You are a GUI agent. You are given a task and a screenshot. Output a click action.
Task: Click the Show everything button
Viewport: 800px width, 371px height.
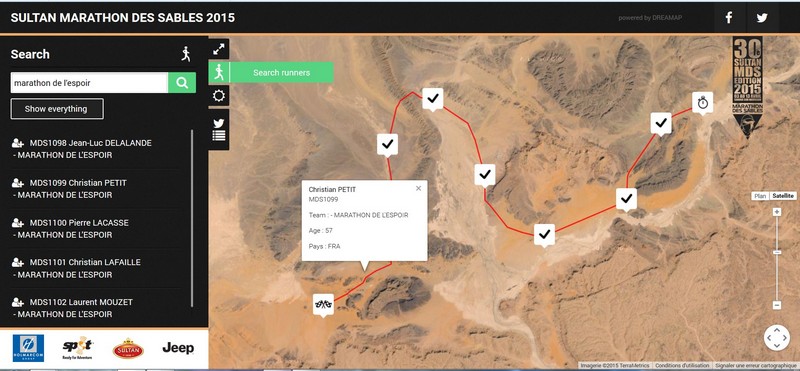pyautogui.click(x=57, y=109)
